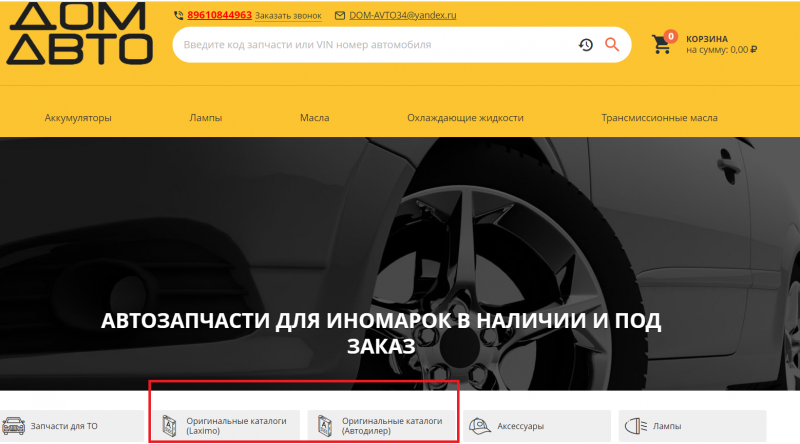Image resolution: width=800 pixels, height=444 pixels.
Task: Click the shopping cart icon
Action: pyautogui.click(x=661, y=44)
